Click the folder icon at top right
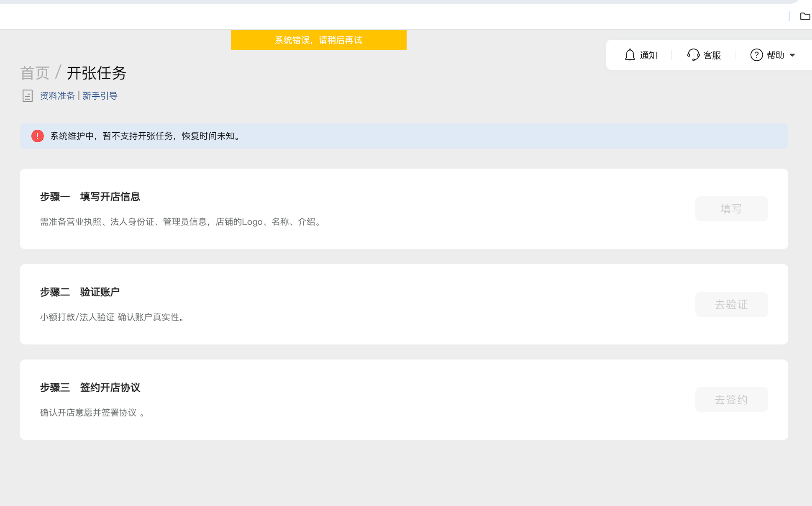 coord(805,16)
